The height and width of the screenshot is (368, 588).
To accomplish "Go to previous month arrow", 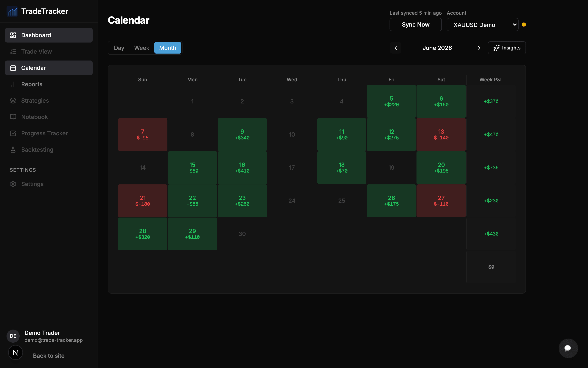I will (395, 48).
